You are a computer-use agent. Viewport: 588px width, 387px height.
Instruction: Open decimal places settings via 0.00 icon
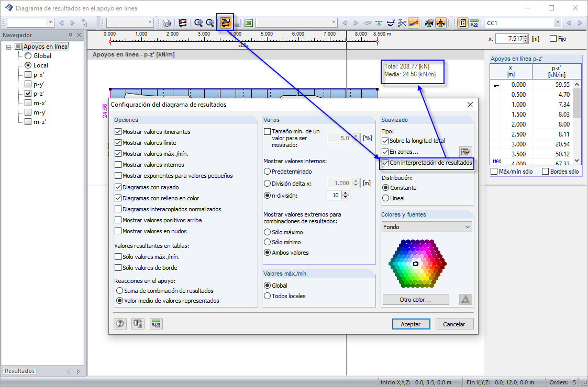[x=156, y=324]
